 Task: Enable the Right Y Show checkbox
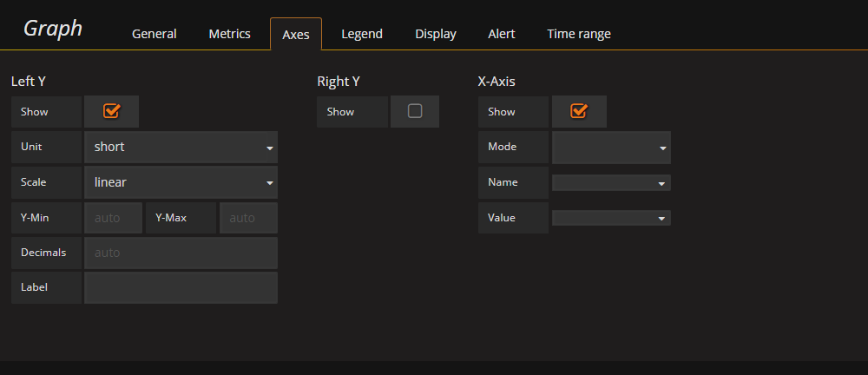point(415,111)
